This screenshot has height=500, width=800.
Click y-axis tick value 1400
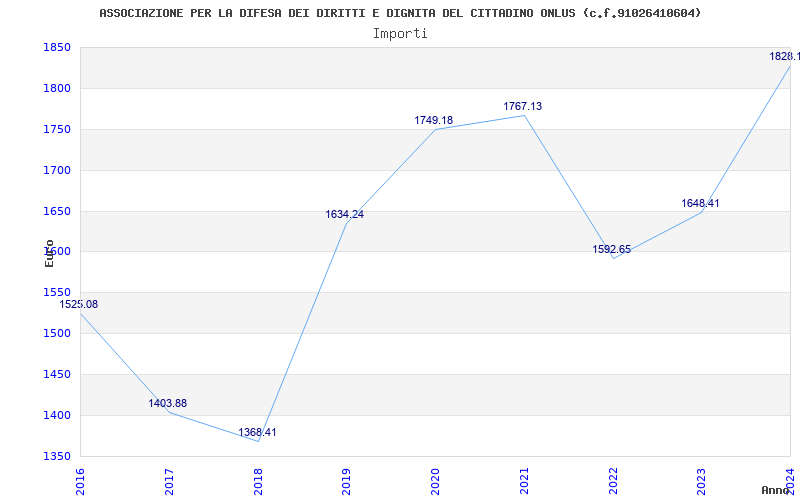pyautogui.click(x=57, y=415)
